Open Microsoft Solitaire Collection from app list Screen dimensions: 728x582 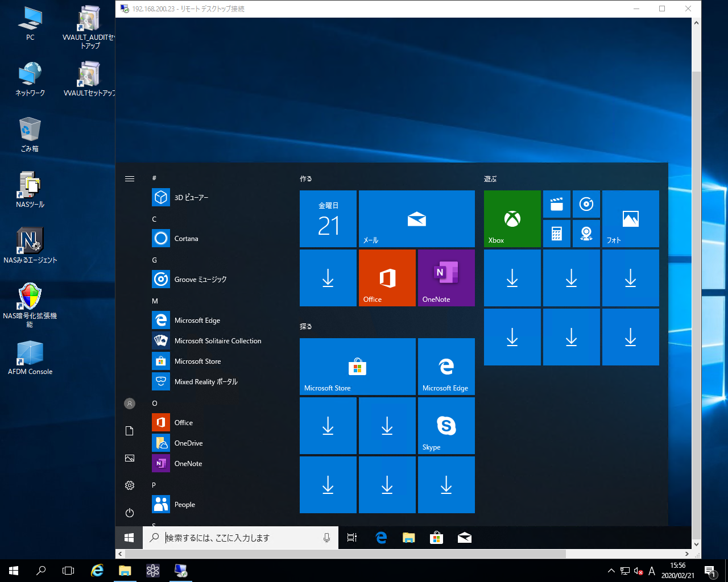point(217,341)
